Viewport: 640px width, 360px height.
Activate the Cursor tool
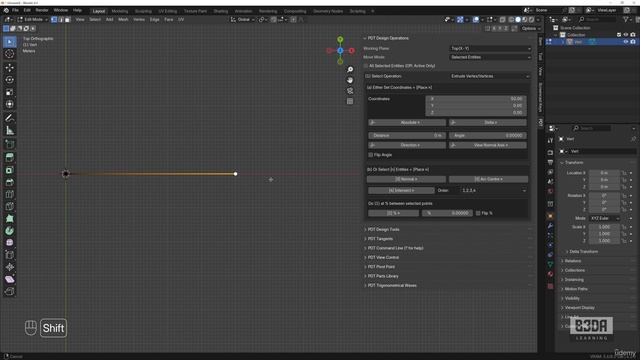9,53
